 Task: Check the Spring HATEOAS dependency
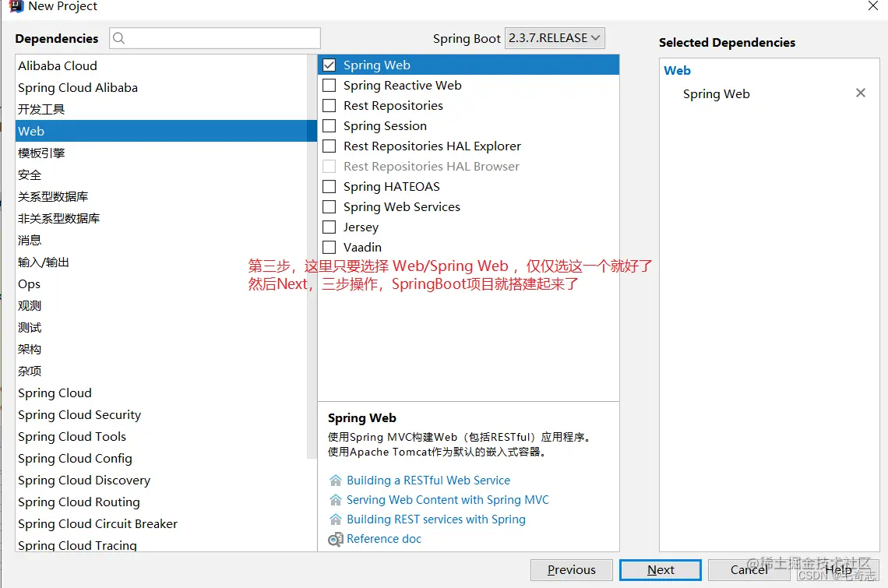(329, 187)
